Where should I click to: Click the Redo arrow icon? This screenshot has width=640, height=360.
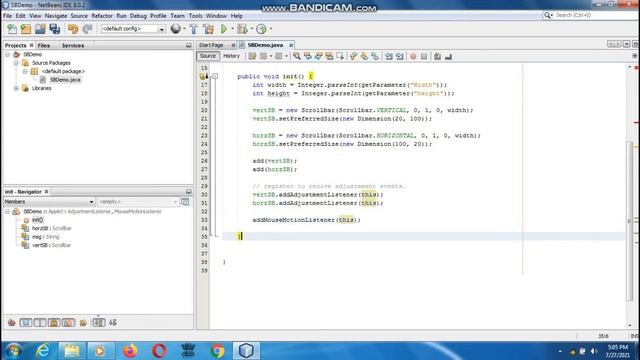(x=87, y=29)
